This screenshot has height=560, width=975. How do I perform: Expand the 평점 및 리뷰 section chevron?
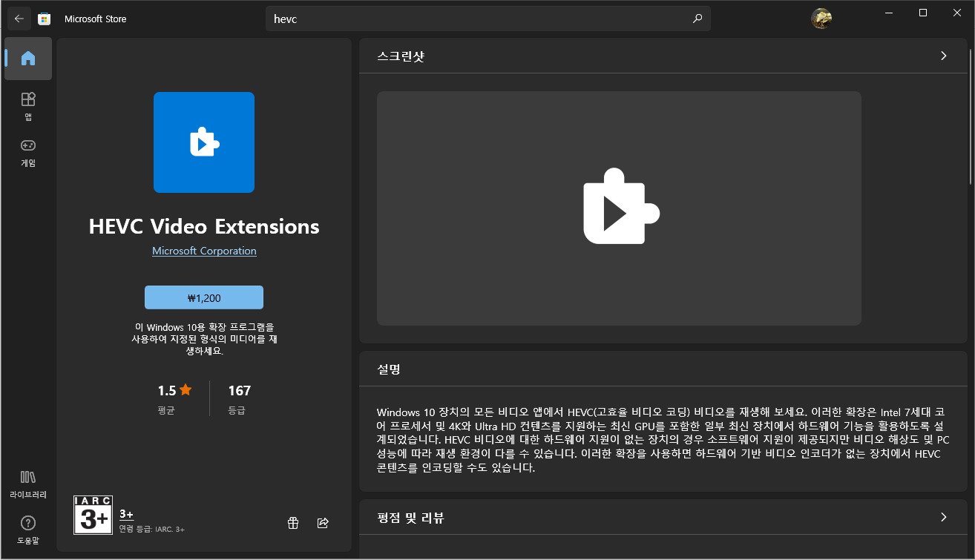(x=944, y=517)
